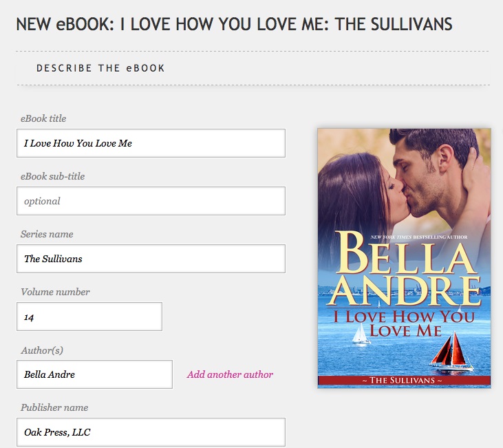503x448 pixels.
Task: Click the eBook title input field
Action: 151,143
